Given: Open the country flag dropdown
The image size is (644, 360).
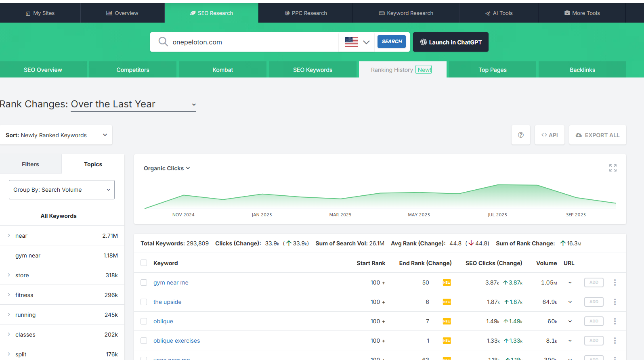Looking at the screenshot, I should (x=357, y=42).
